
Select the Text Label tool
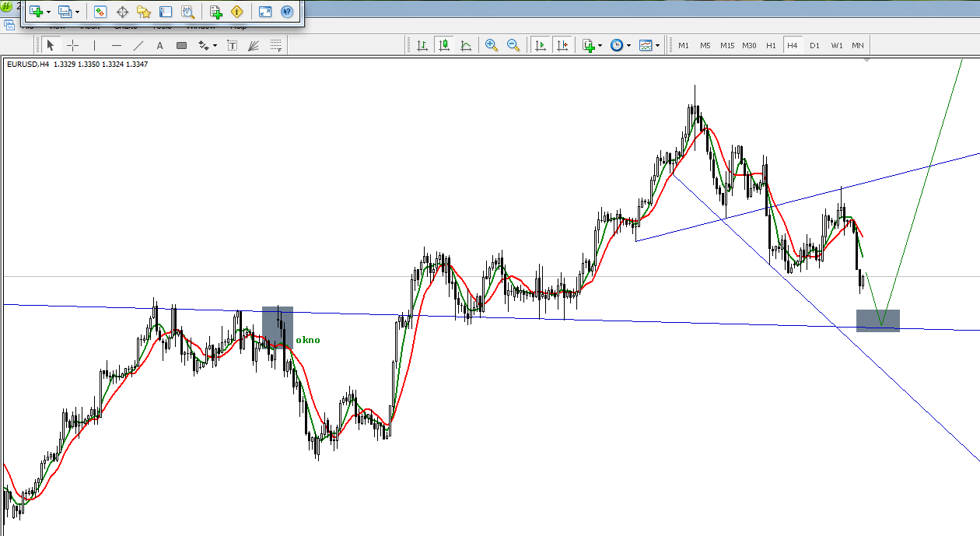pyautogui.click(x=232, y=45)
